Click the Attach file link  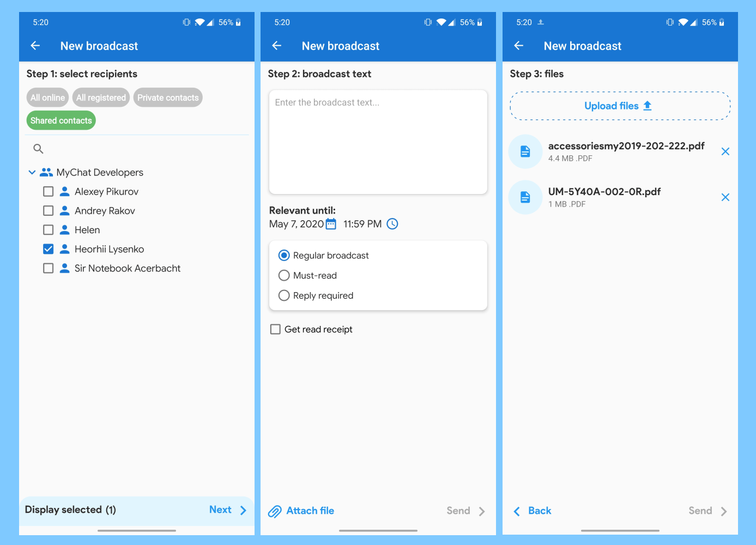pyautogui.click(x=310, y=511)
